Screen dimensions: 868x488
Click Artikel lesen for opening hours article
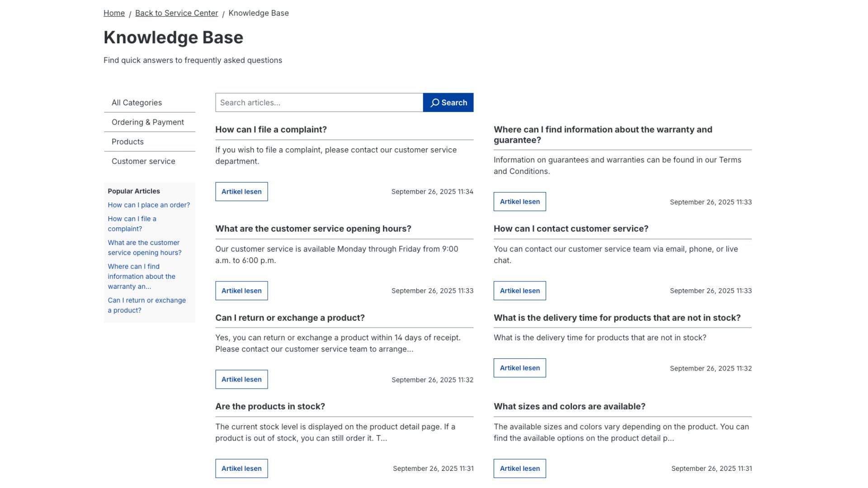coord(241,291)
